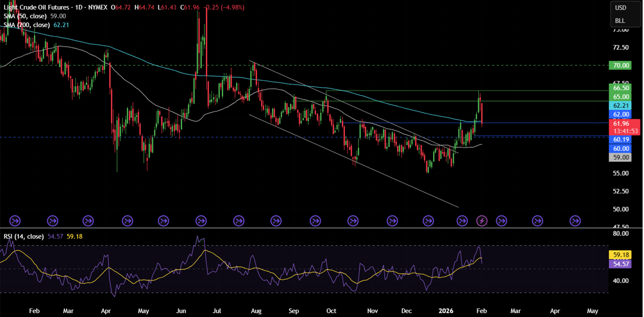This screenshot has width=644, height=317.
Task: Click the rightmost contract rollover icon
Action: 575,221
